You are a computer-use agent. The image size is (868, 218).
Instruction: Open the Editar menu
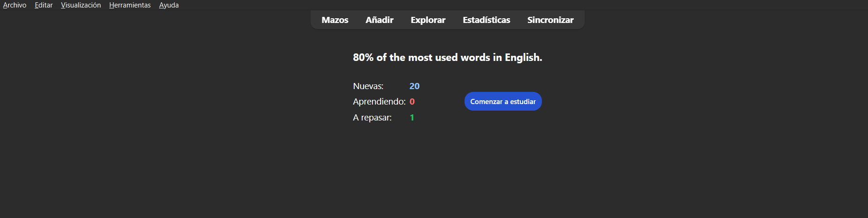(44, 5)
